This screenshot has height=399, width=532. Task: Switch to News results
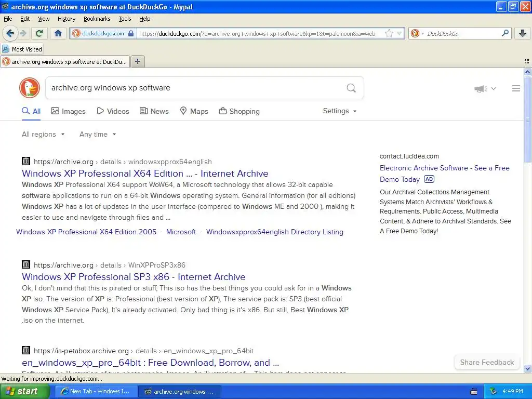154,111
